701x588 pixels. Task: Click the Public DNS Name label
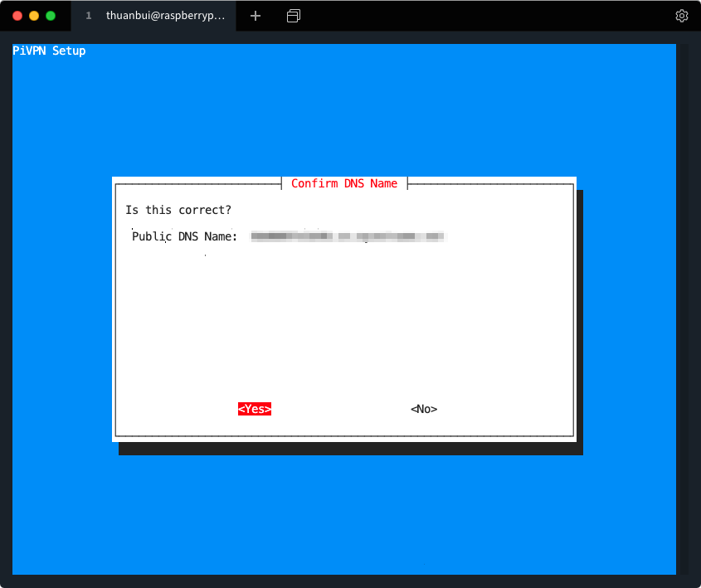tap(185, 237)
